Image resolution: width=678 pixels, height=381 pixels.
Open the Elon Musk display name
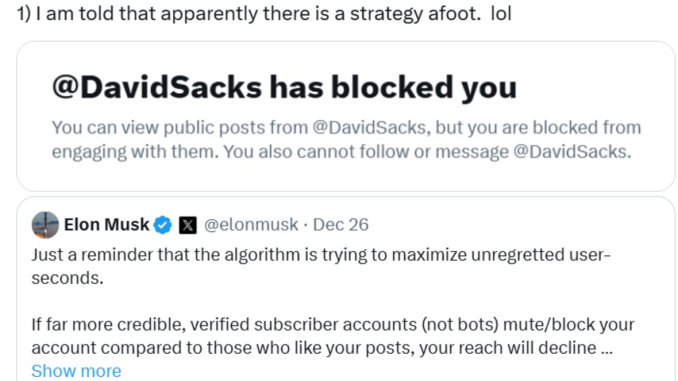[x=106, y=225]
